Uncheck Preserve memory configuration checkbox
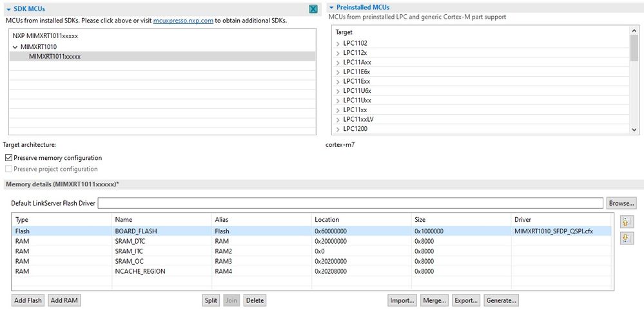644x310 pixels. (8, 158)
